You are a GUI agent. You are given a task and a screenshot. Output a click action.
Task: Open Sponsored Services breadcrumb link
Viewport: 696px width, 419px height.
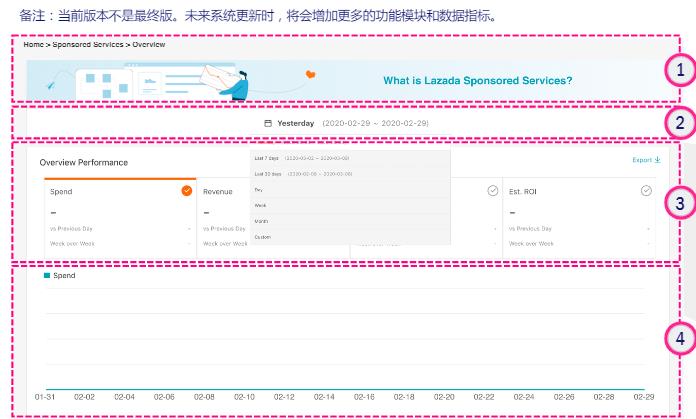pos(88,44)
